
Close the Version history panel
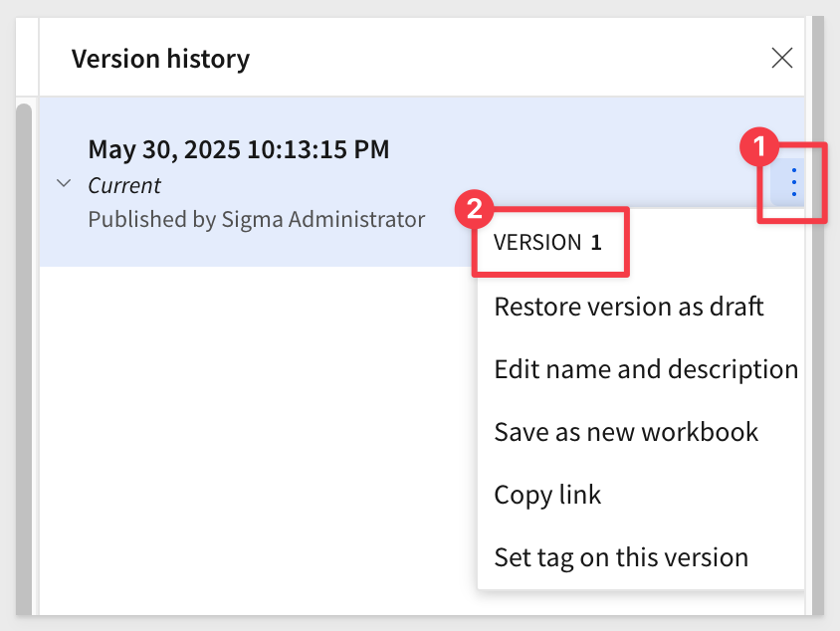tap(781, 58)
